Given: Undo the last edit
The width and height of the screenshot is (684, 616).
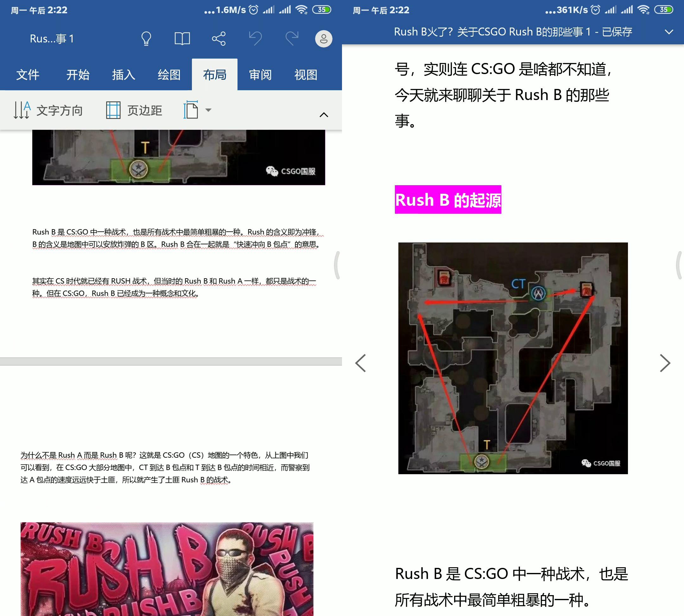Looking at the screenshot, I should coord(256,38).
